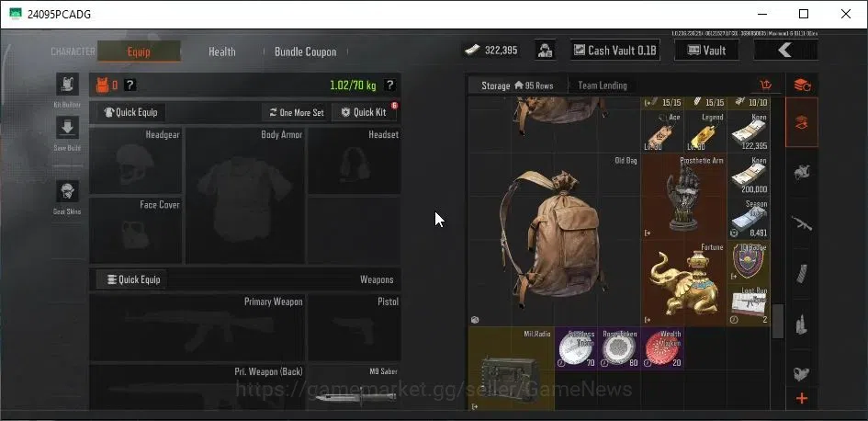Select the red Wealth Token with 20
Image resolution: width=868 pixels, height=421 pixels.
click(x=662, y=347)
